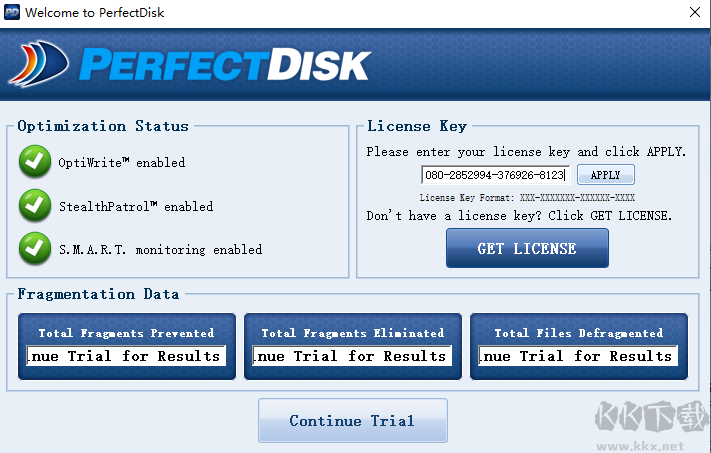Click the OptiWrite enabled status text
The width and height of the screenshot is (711, 453).
pos(123,163)
